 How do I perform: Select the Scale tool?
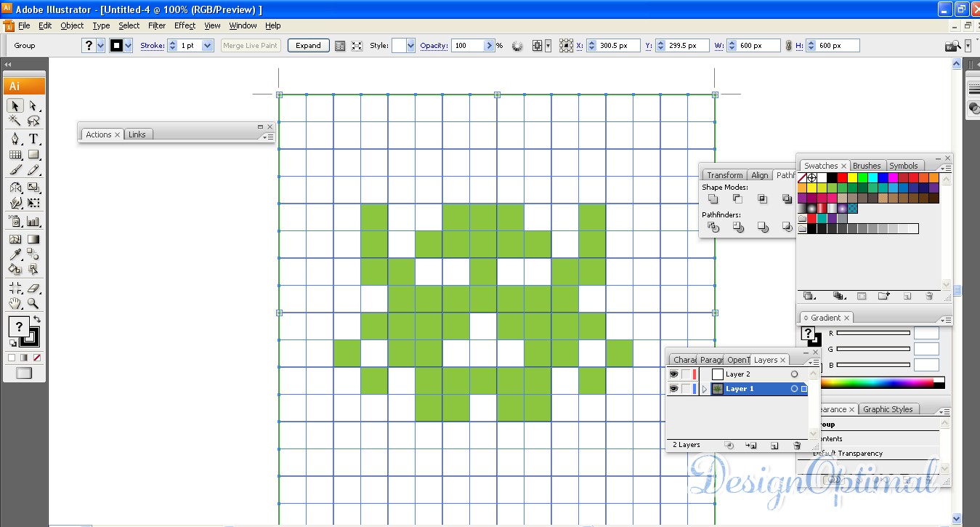pos(33,188)
